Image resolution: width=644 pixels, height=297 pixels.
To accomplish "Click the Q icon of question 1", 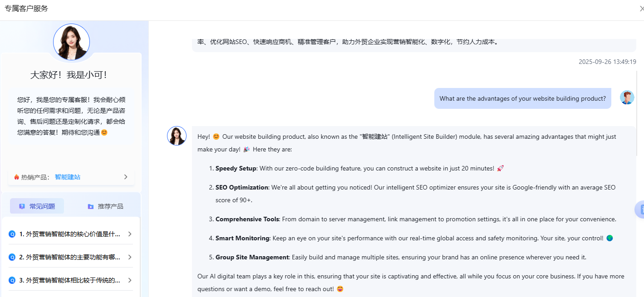I will (12, 234).
